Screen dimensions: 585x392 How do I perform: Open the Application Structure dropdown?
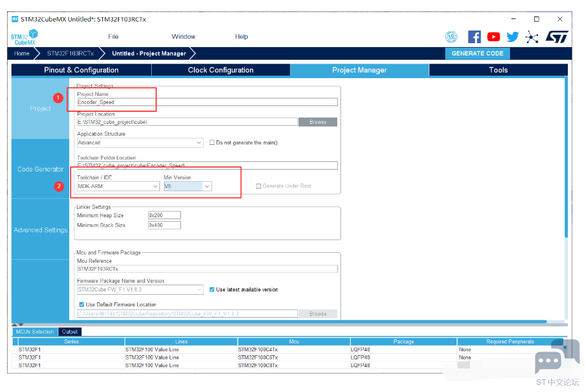140,142
